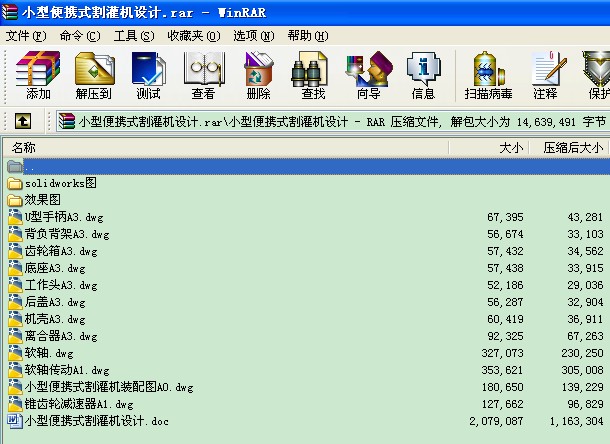Select the 效果图 folder
Screen dimensions: 610x444
(42, 200)
